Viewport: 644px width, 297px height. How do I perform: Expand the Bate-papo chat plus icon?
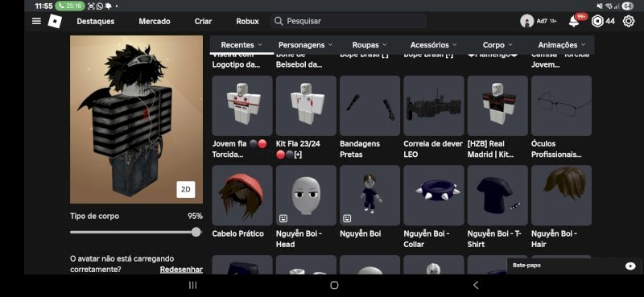pyautogui.click(x=630, y=266)
